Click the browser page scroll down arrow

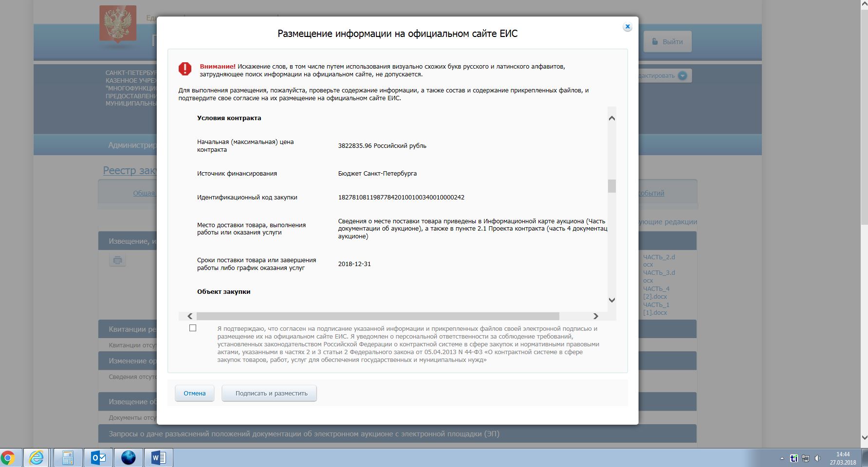864,438
